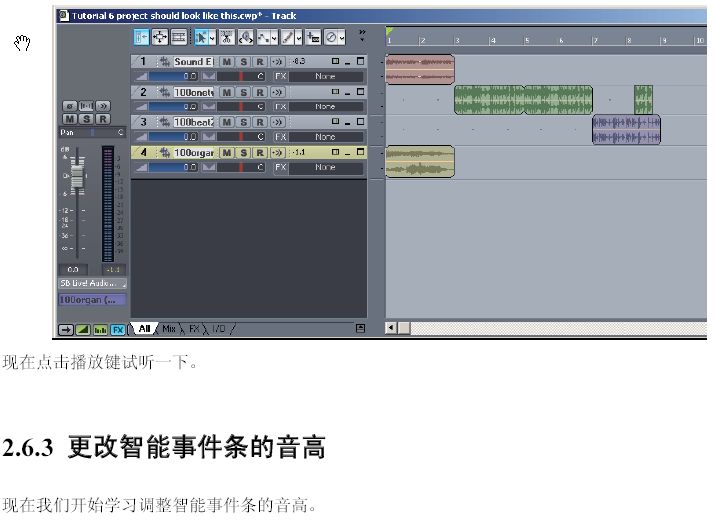
Task: Activate the Envelope tool
Action: (x=264, y=37)
